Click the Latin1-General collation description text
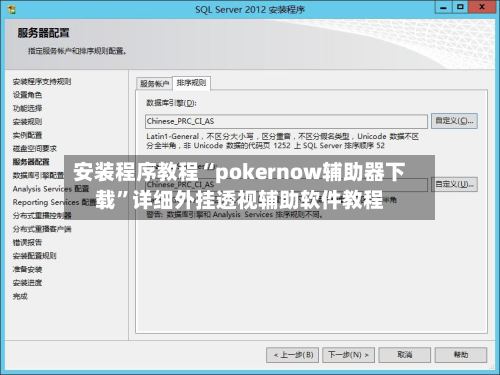Image resolution: width=500 pixels, height=375 pixels. tap(282, 141)
